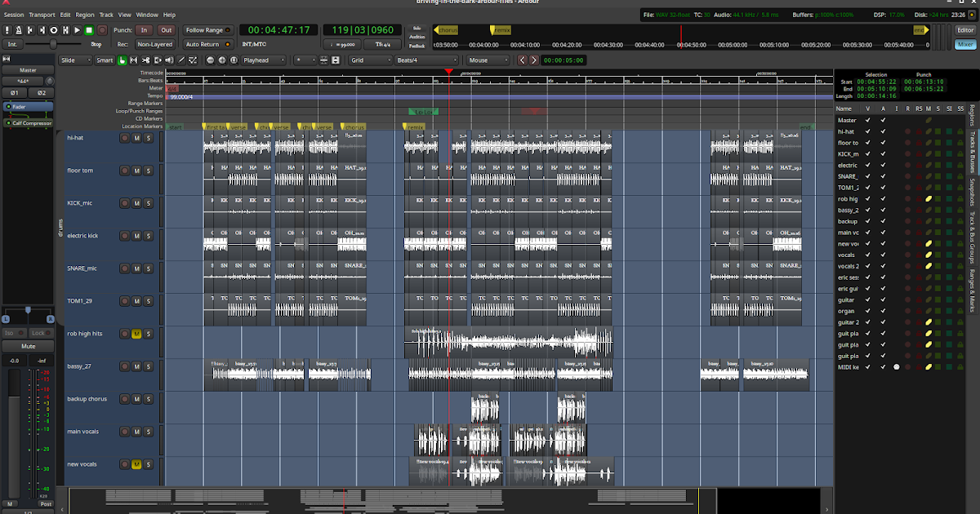
Task: Select the scissors Cut tool
Action: (146, 60)
